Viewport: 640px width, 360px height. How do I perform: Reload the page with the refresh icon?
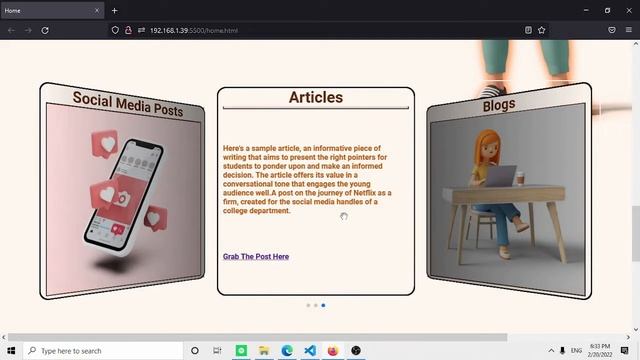click(45, 30)
